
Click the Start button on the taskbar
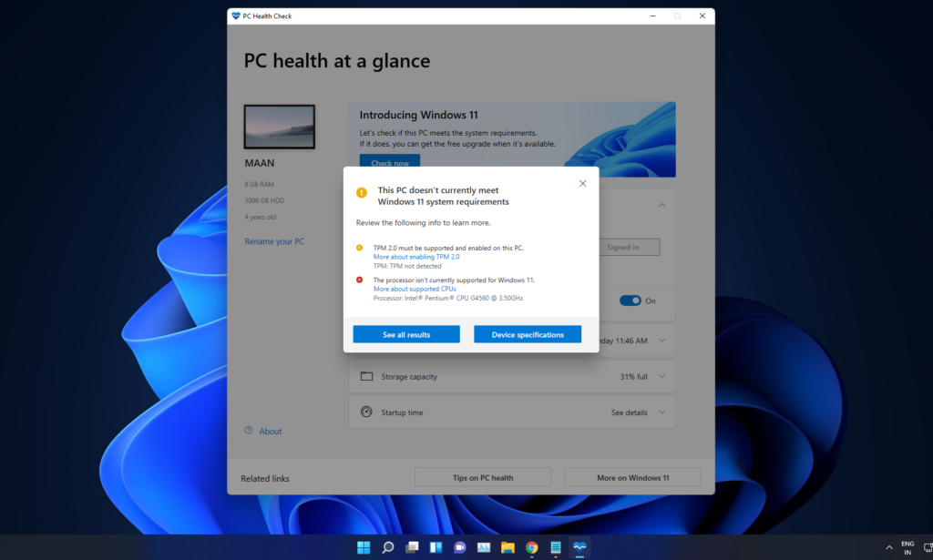coord(364,547)
